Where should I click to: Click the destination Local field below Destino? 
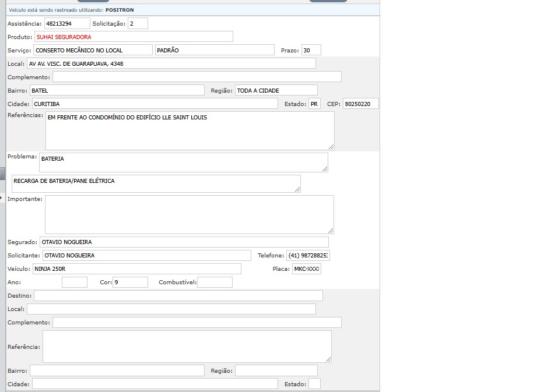click(171, 309)
